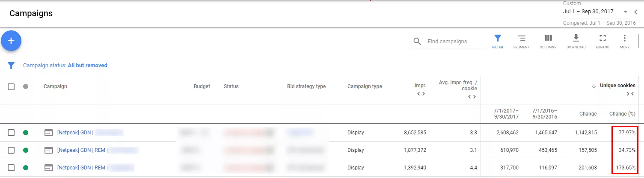The image size is (644, 178).
Task: Select all campaigns with header checkbox
Action: pos(11,86)
